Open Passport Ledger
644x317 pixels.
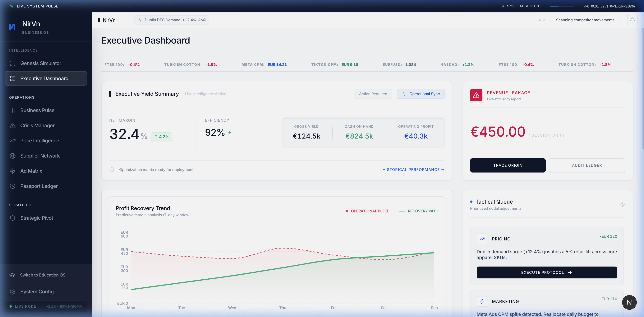[x=46, y=186]
